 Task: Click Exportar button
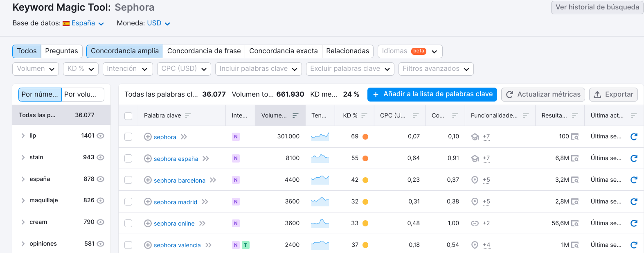point(613,95)
